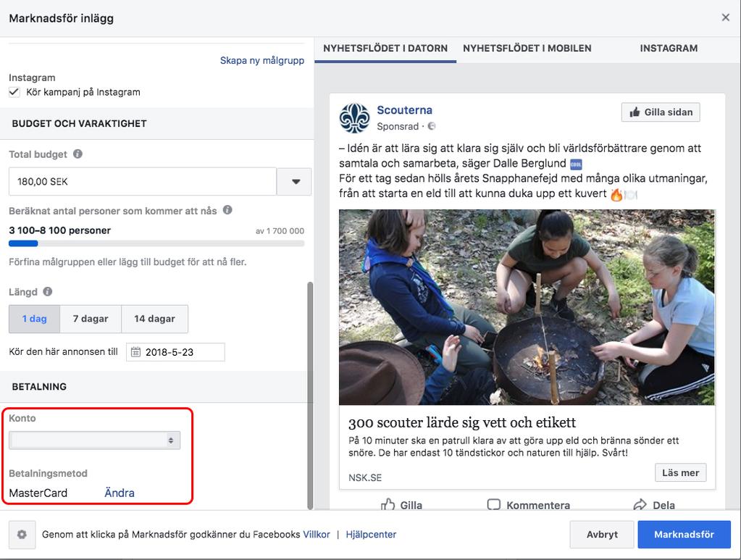This screenshot has height=560, width=741.
Task: Click the 180,00 SEK budget field
Action: pos(143,181)
